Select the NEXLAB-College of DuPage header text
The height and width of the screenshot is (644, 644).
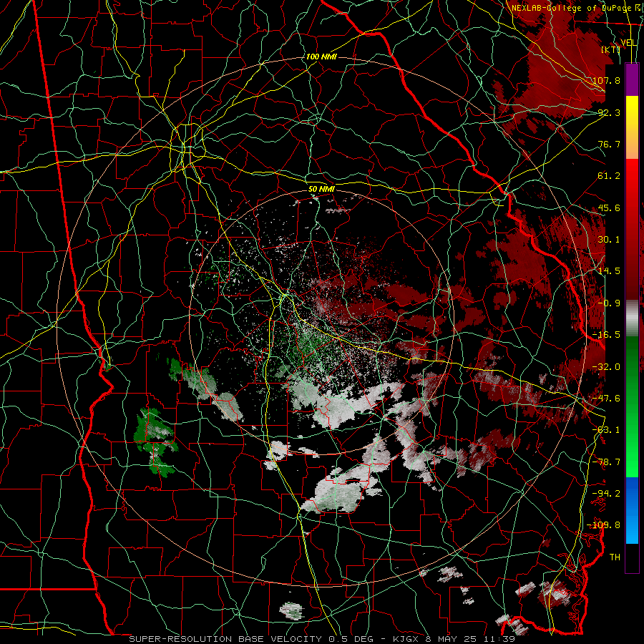point(571,8)
